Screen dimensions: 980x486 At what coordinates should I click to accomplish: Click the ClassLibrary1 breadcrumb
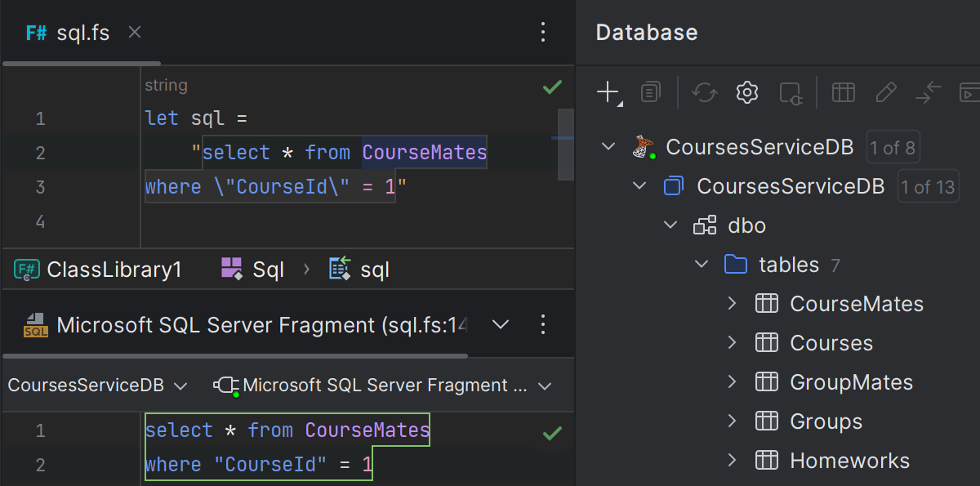click(98, 270)
